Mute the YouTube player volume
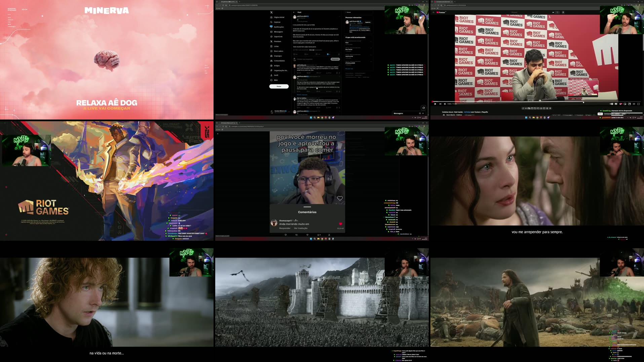Screen dimensions: 644x362 tap(445, 104)
